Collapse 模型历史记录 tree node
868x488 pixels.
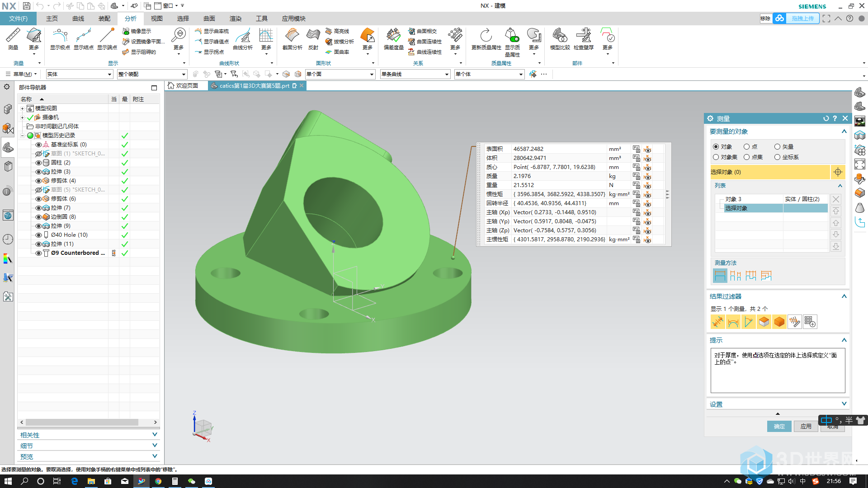(22, 136)
